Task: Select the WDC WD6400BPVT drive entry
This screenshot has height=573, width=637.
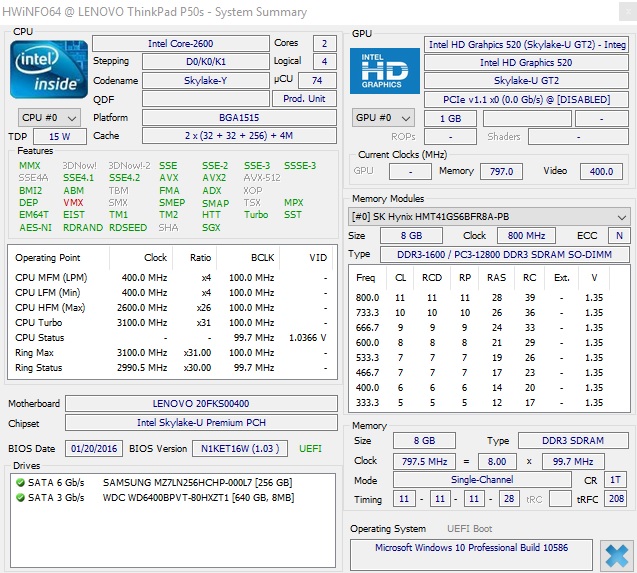Action: pos(196,497)
